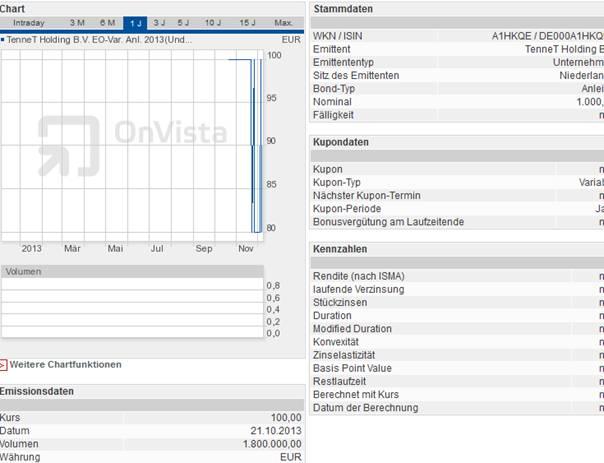This screenshot has width=604, height=463.
Task: Click the Volumen value 1.800.000,00
Action: 272,444
